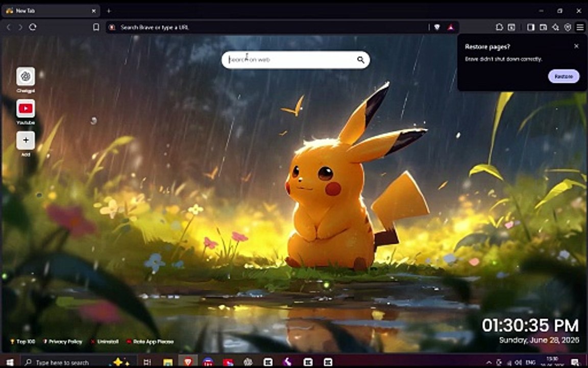Click the 'Uninstall' link
This screenshot has width=588, height=368.
pyautogui.click(x=105, y=341)
